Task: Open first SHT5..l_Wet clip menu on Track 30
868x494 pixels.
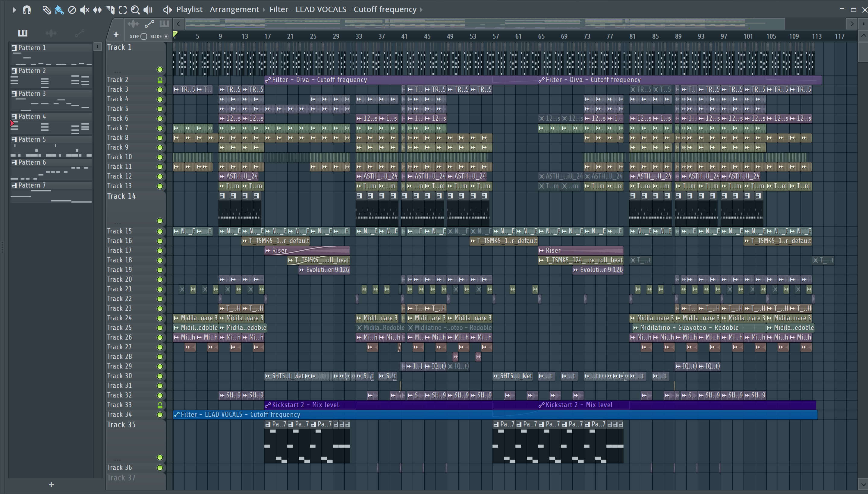Action: point(268,376)
